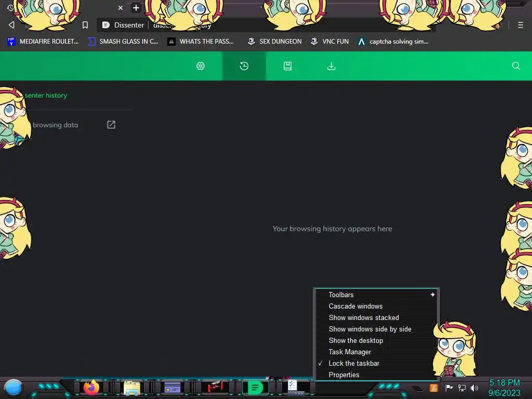Open File Explorer from the taskbar
The width and height of the screenshot is (532, 399).
coord(132,388)
